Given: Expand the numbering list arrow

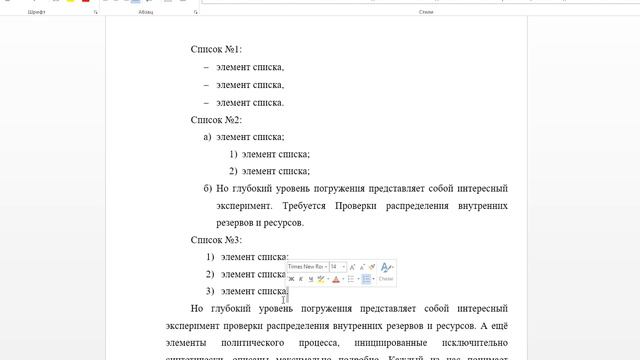Looking at the screenshot, I should (373, 279).
